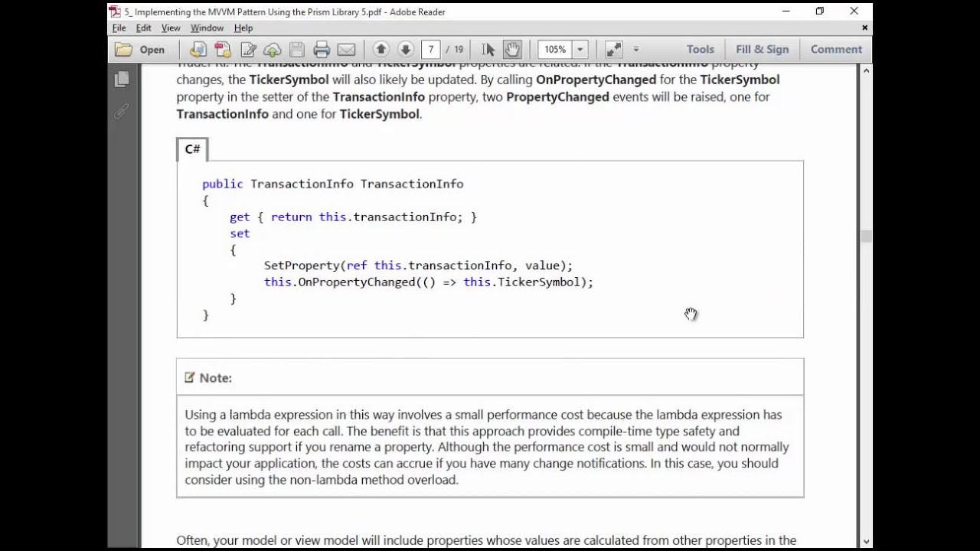Close the document with menu bar X
This screenshot has height=551, width=980.
click(864, 28)
